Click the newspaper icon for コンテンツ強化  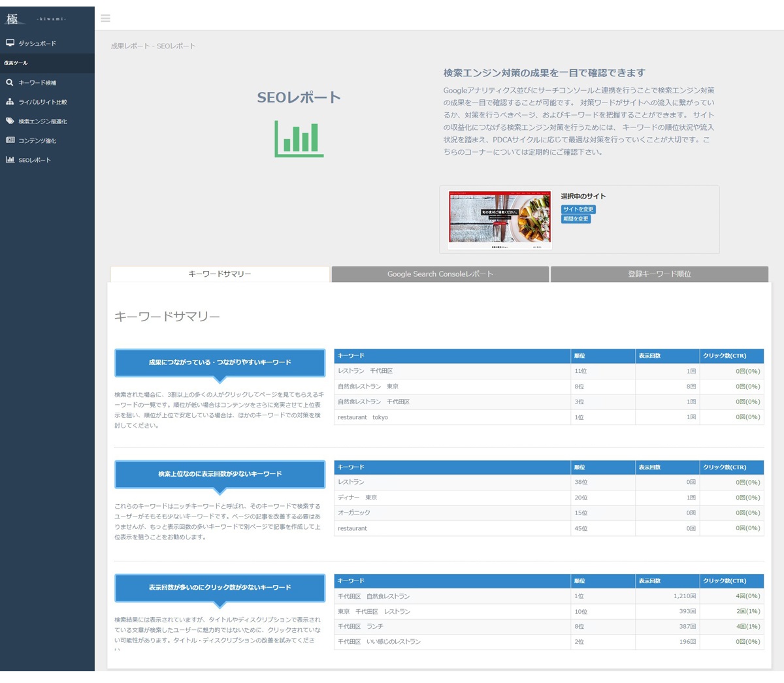point(10,140)
